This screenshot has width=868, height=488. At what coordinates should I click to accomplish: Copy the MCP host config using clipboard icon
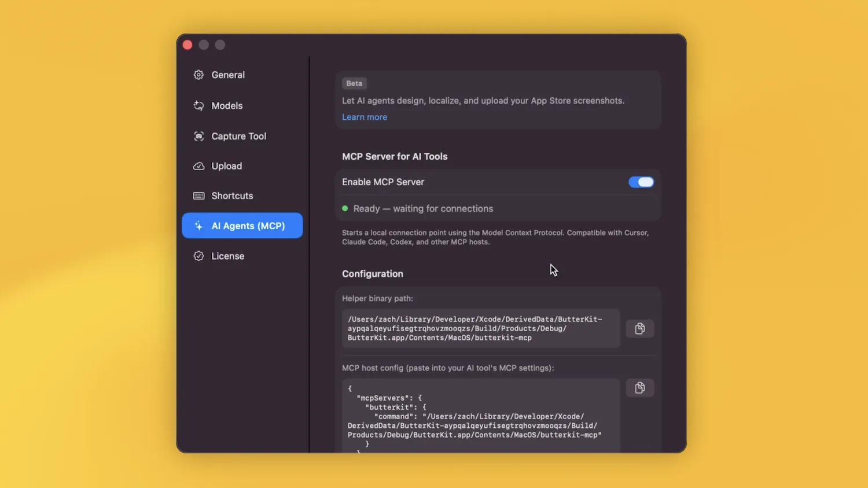click(639, 388)
